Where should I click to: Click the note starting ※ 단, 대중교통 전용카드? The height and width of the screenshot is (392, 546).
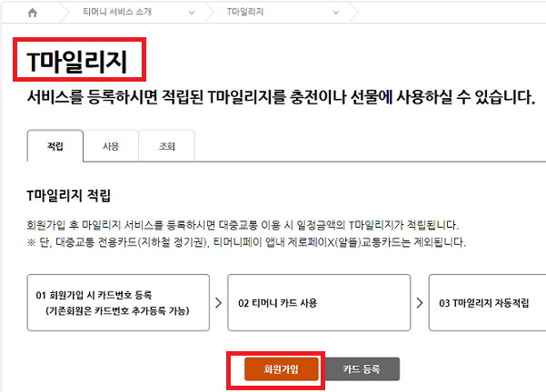tap(246, 242)
